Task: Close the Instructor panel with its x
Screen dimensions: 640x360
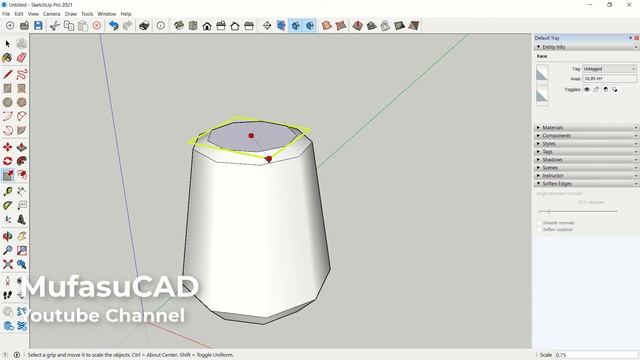Action: 636,176
